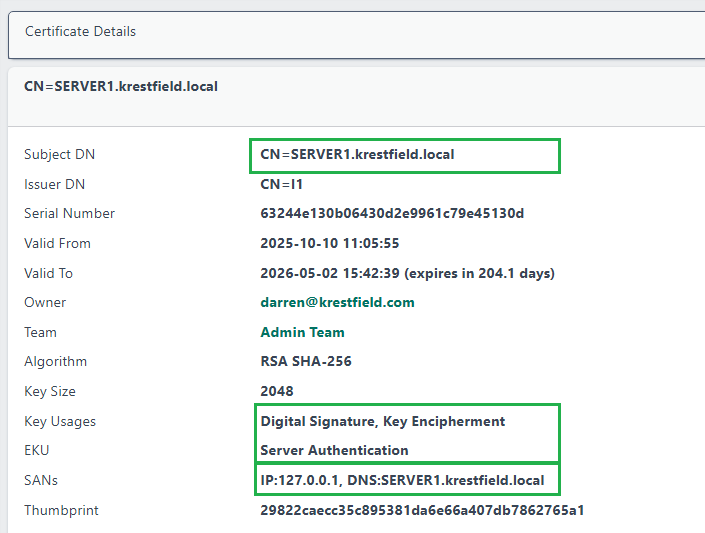Click the Valid From date 2025-10-10
The width and height of the screenshot is (705, 533).
pyautogui.click(x=329, y=243)
